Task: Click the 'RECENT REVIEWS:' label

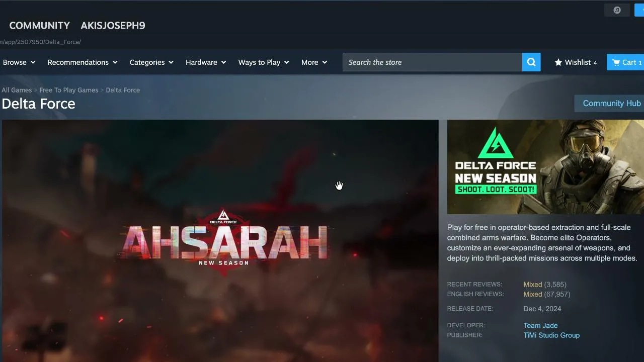Action: 474,285
